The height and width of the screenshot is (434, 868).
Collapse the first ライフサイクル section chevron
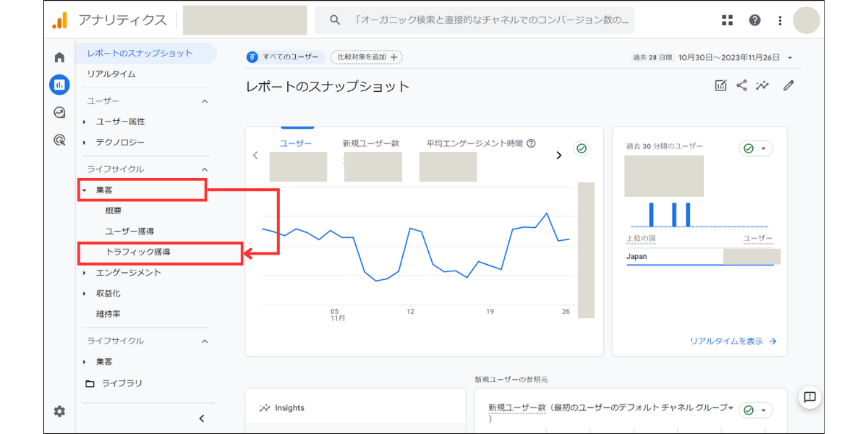click(x=205, y=169)
